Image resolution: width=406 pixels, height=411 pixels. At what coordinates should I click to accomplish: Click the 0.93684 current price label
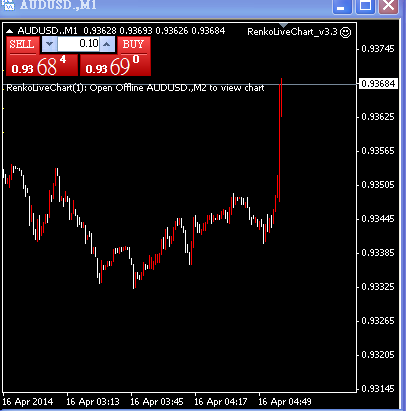pos(378,83)
